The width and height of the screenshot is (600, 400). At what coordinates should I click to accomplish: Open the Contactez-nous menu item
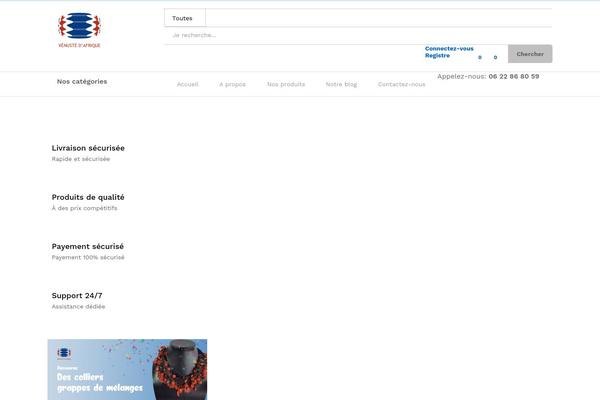point(401,84)
